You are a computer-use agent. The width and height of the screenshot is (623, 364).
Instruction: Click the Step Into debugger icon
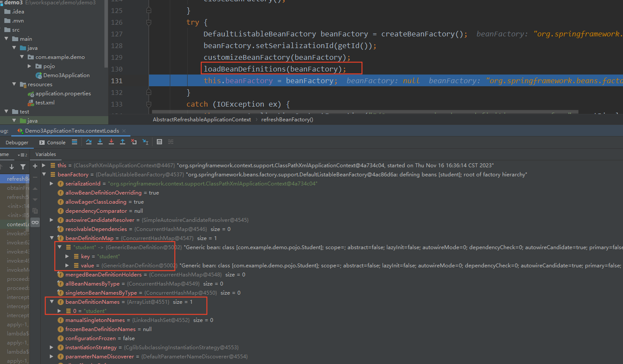(x=100, y=142)
